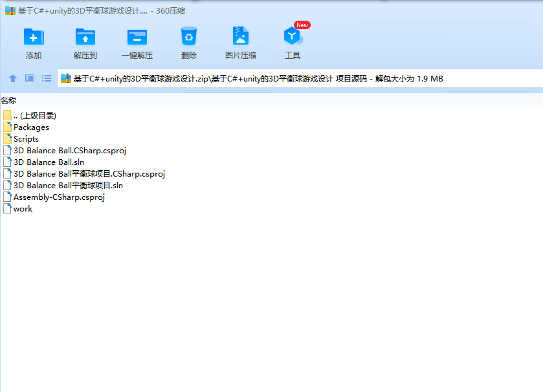This screenshot has height=392, width=543.
Task: Click the 删除 (Delete) trash icon
Action: coord(189,36)
